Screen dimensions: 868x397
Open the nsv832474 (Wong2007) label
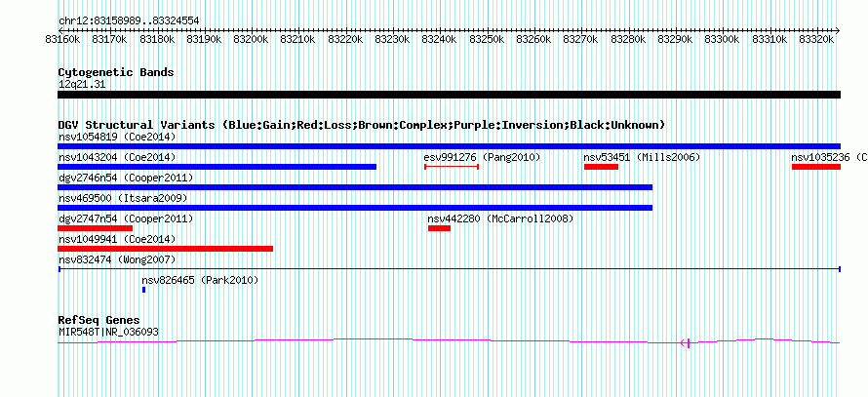(117, 259)
